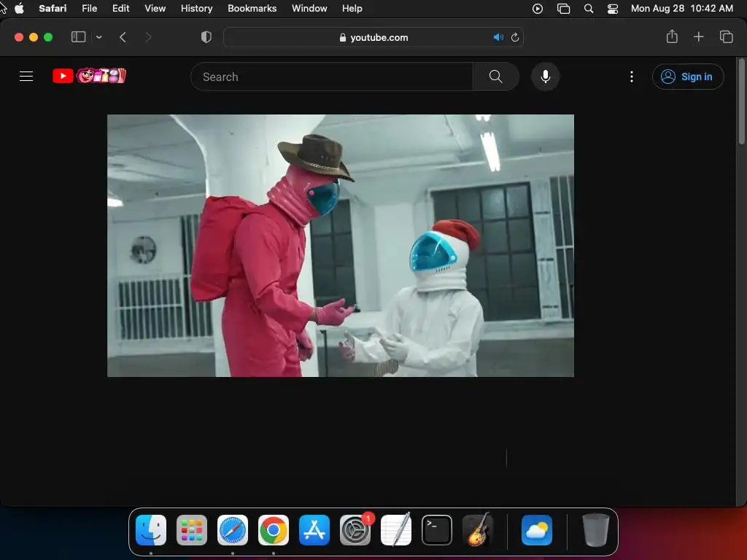Open the Window menu

tap(309, 8)
